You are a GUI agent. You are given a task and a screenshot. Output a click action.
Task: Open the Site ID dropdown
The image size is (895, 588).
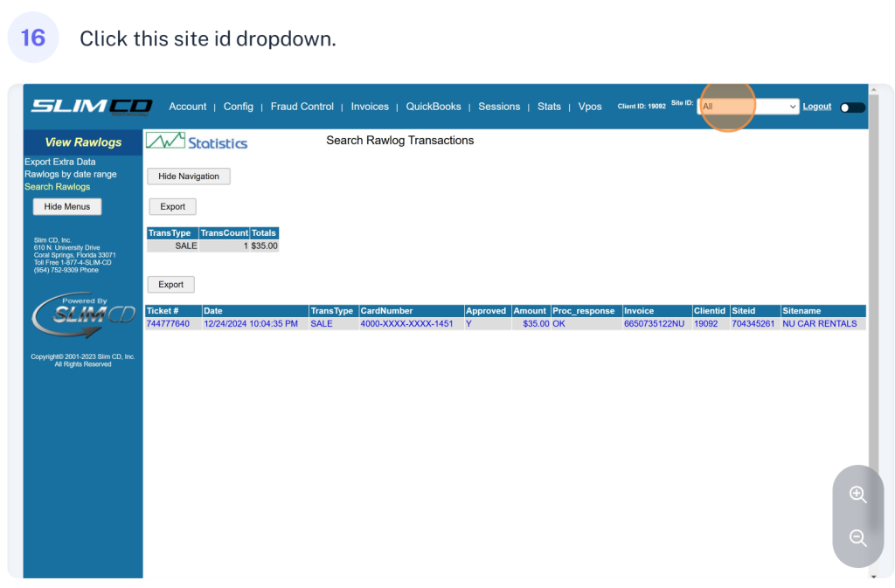coord(749,107)
